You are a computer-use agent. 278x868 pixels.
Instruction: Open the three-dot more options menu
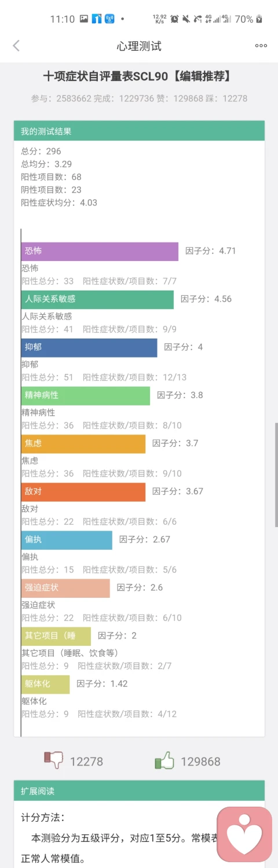point(261,46)
